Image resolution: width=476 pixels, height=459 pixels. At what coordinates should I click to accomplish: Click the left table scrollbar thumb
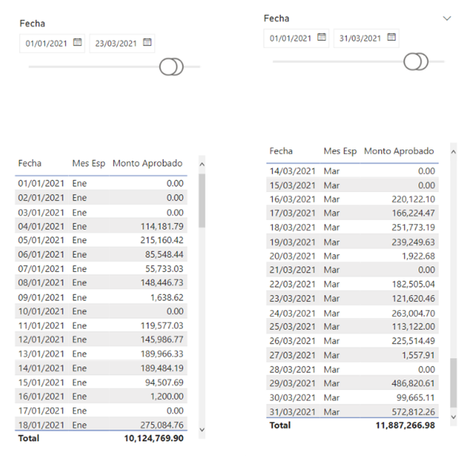pos(202,200)
